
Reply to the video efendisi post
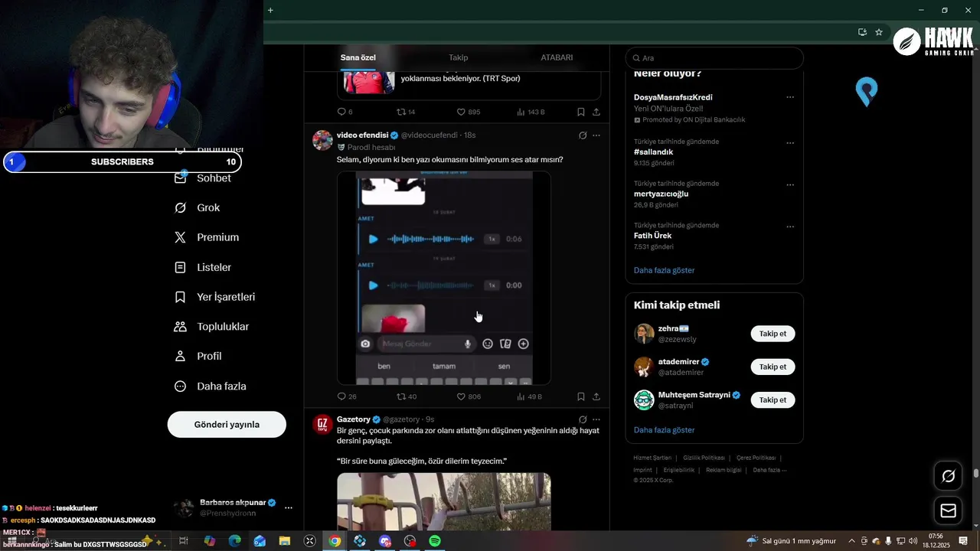347,396
